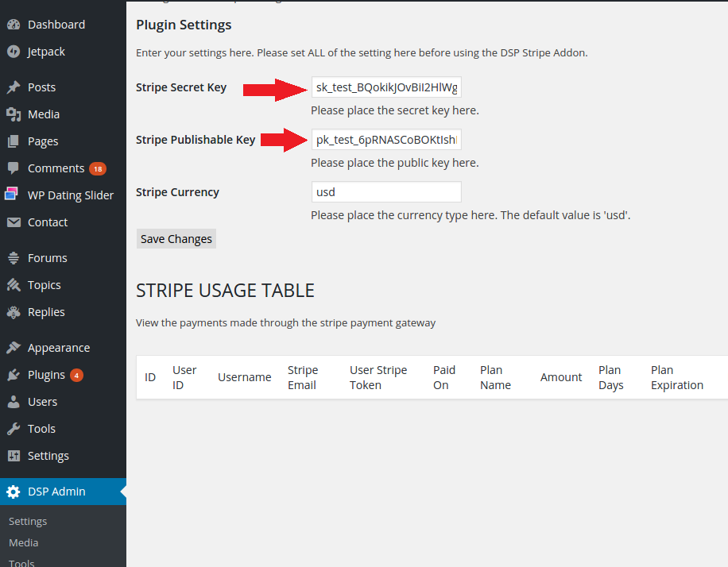Open DSP Admin Settings submenu link

click(x=28, y=522)
